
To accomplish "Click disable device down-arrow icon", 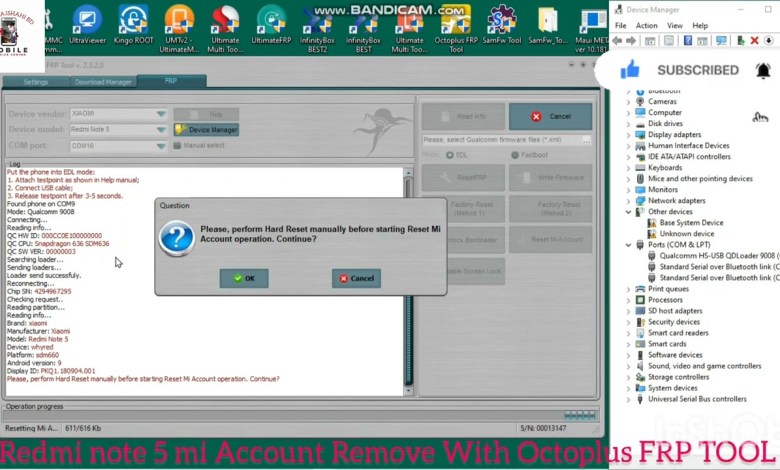I will coord(769,41).
